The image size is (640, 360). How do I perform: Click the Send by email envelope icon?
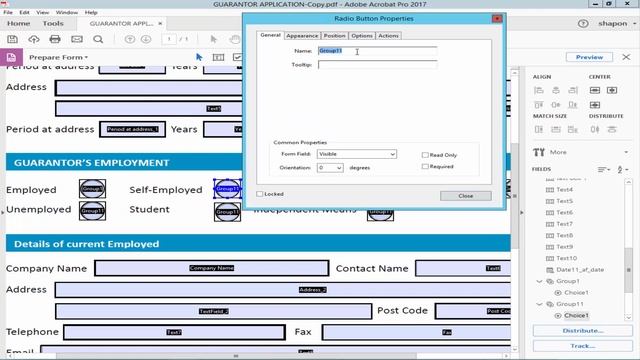(x=77, y=39)
